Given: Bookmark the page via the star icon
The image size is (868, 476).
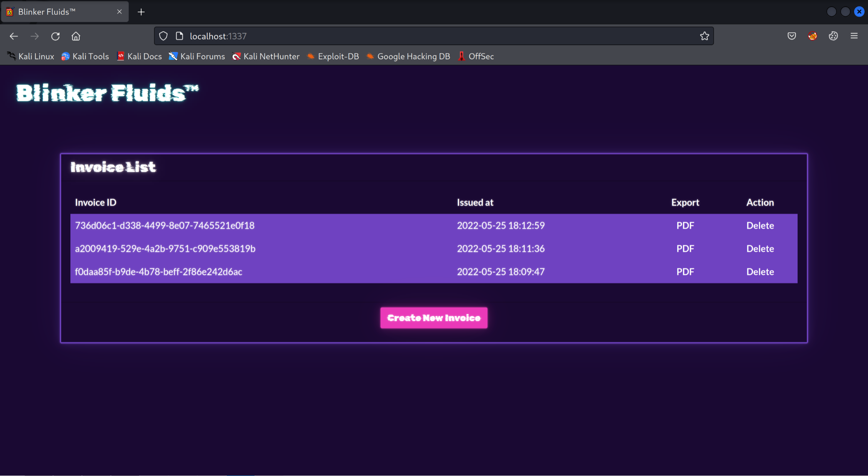Looking at the screenshot, I should [x=704, y=36].
